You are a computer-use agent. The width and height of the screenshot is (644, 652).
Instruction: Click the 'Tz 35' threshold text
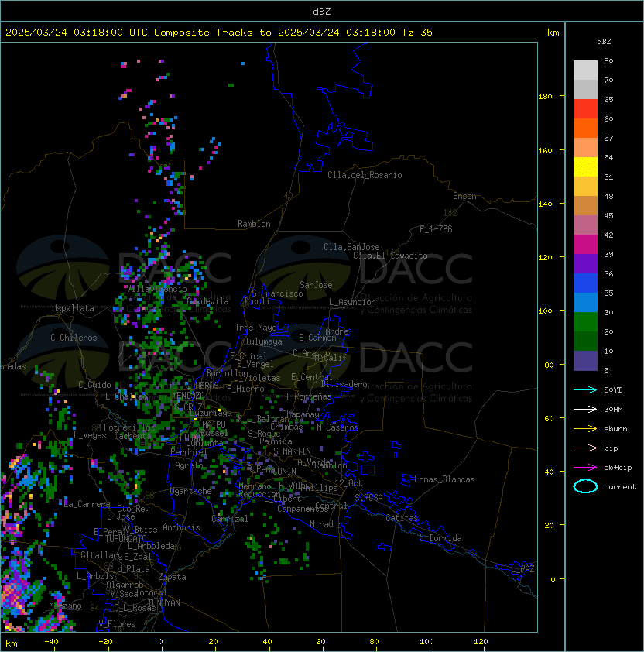(417, 33)
